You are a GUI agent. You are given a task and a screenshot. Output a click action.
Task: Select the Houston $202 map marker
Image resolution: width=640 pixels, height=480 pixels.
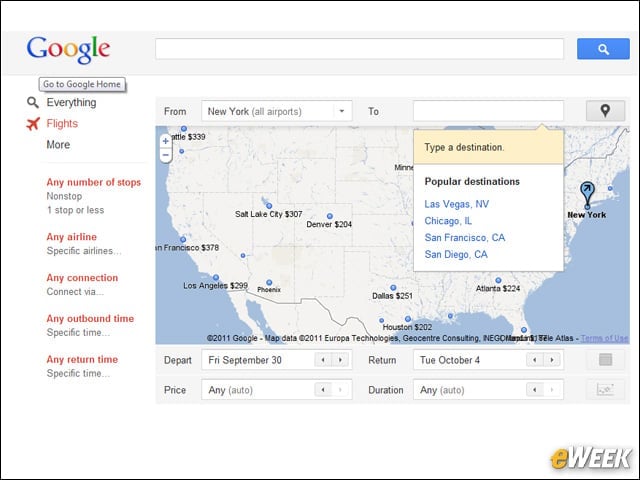(x=408, y=319)
